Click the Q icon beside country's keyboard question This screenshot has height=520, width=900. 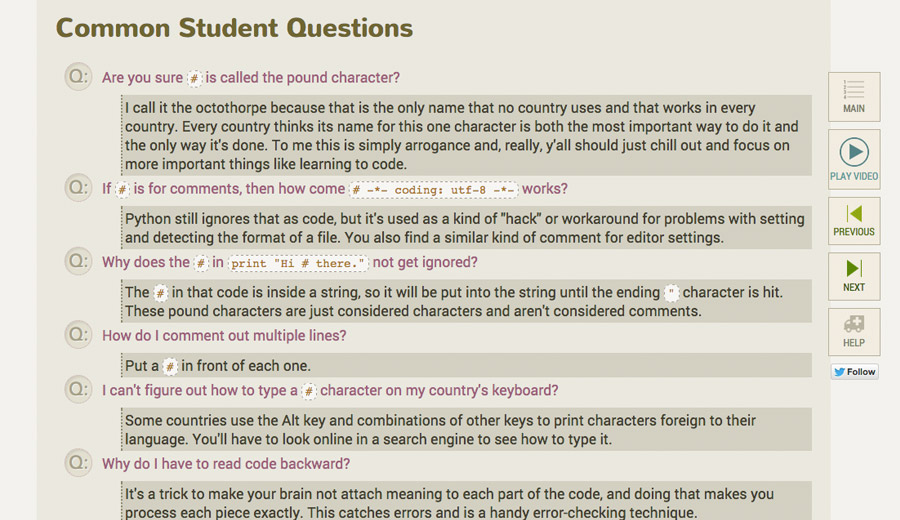[x=78, y=390]
